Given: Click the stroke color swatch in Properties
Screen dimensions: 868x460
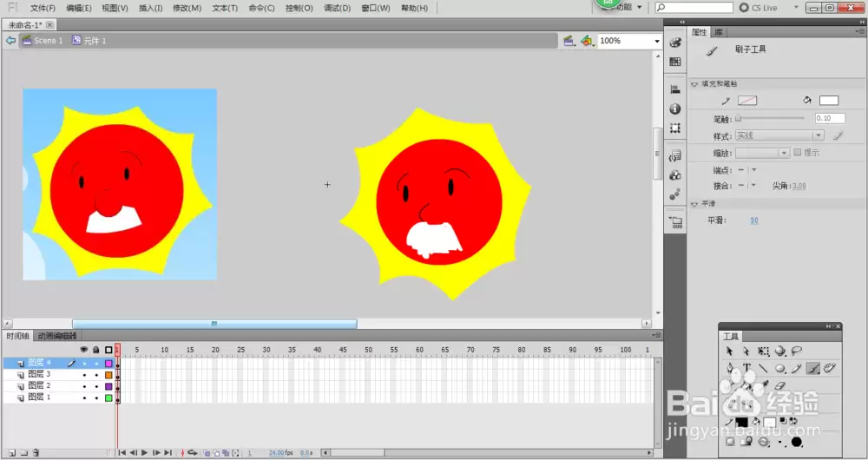Looking at the screenshot, I should coord(746,101).
